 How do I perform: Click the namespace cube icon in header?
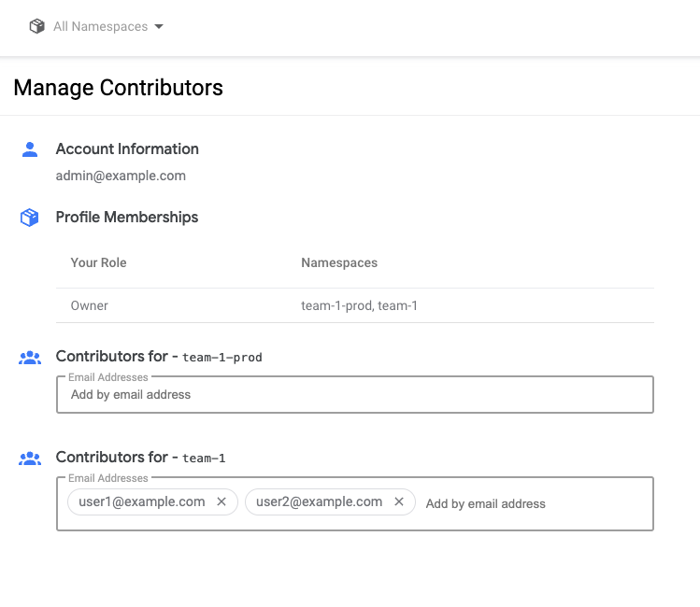(37, 26)
